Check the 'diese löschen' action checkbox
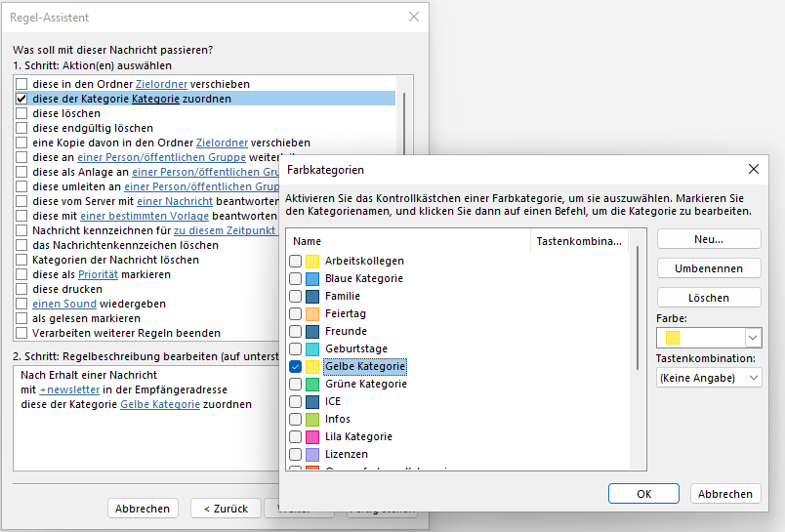785x532 pixels. coord(21,113)
